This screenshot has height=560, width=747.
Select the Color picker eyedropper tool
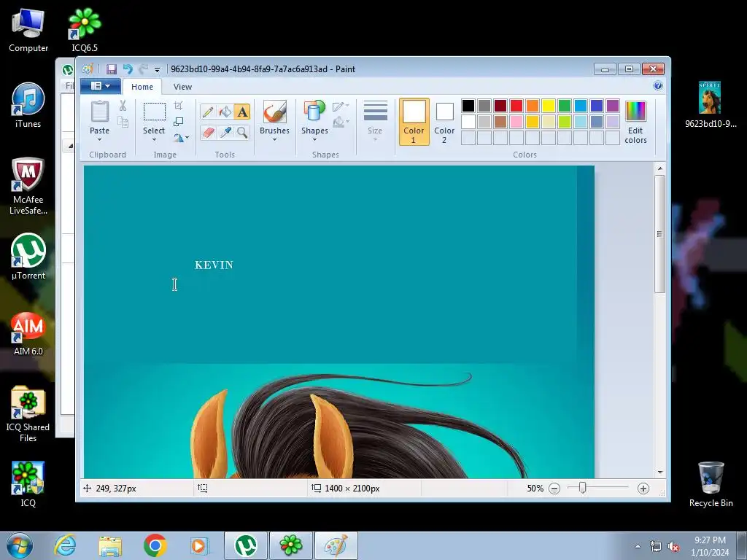point(225,132)
